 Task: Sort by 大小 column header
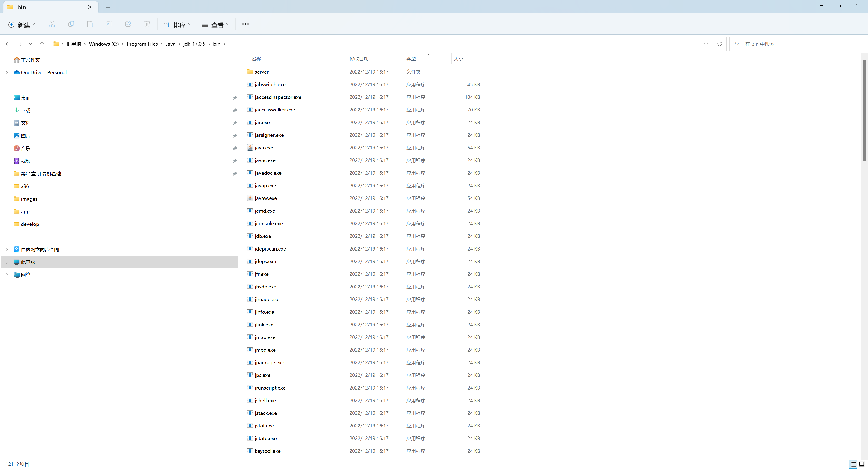pyautogui.click(x=459, y=59)
